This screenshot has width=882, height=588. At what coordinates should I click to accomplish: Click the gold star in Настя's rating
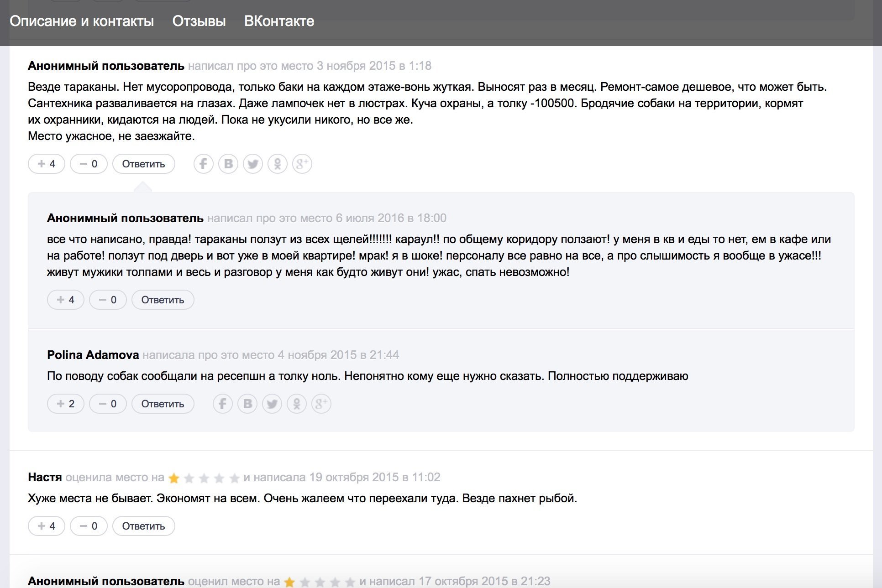(174, 478)
